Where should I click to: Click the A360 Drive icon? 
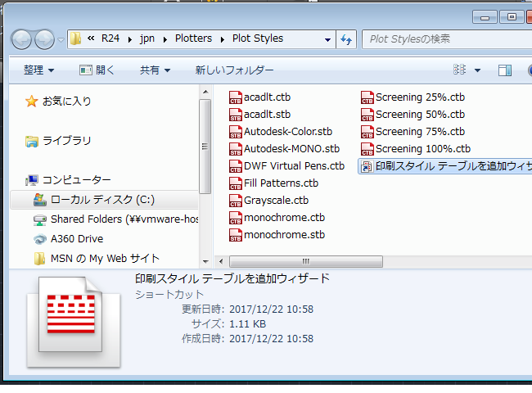(x=40, y=239)
